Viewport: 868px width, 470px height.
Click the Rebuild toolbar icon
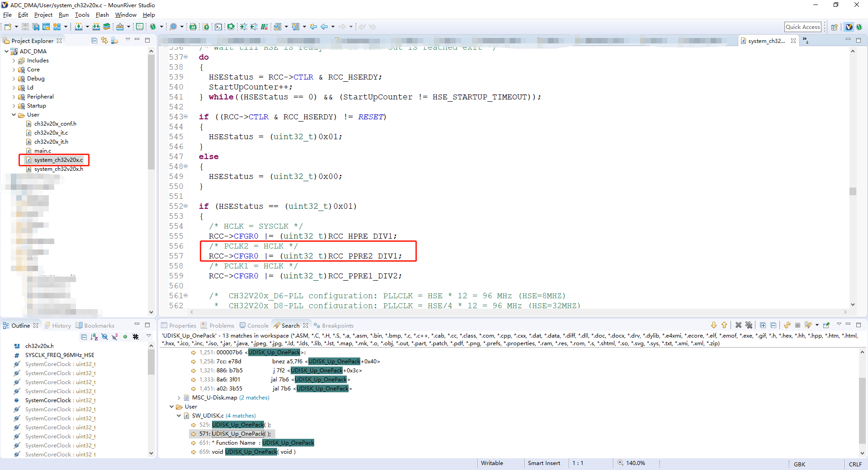pos(96,27)
